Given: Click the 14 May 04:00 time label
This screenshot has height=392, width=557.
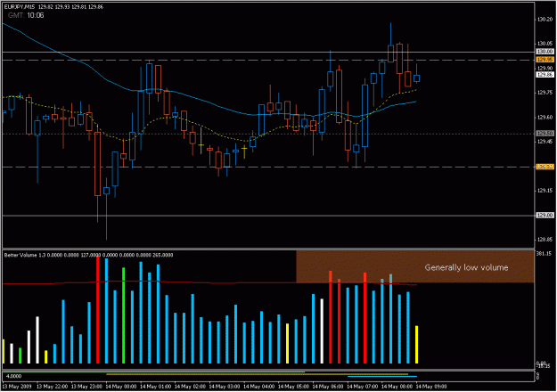Looking at the screenshot, I should click(259, 387).
